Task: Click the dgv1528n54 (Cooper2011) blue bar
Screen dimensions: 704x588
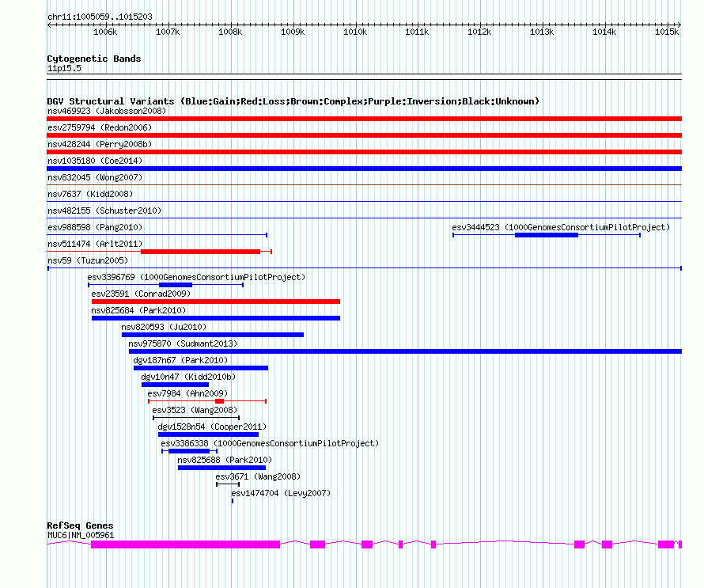Action: [x=208, y=434]
